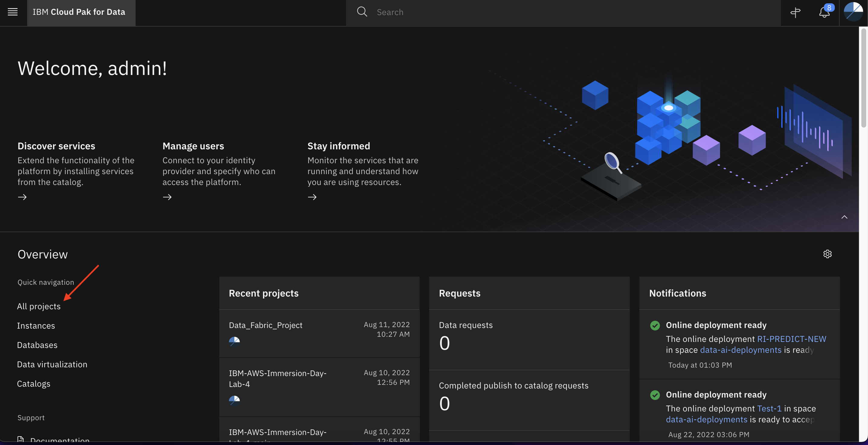Click the Today at 01:03 PM timestamp
This screenshot has width=868, height=445.
tap(700, 365)
